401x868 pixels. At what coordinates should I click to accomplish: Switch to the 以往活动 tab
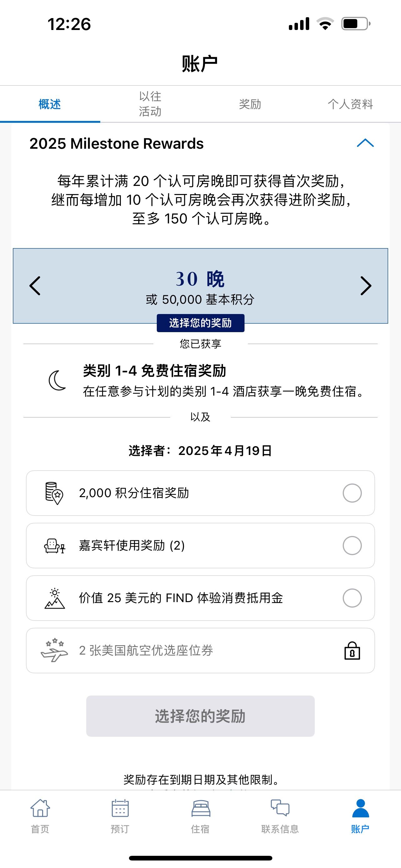click(150, 104)
